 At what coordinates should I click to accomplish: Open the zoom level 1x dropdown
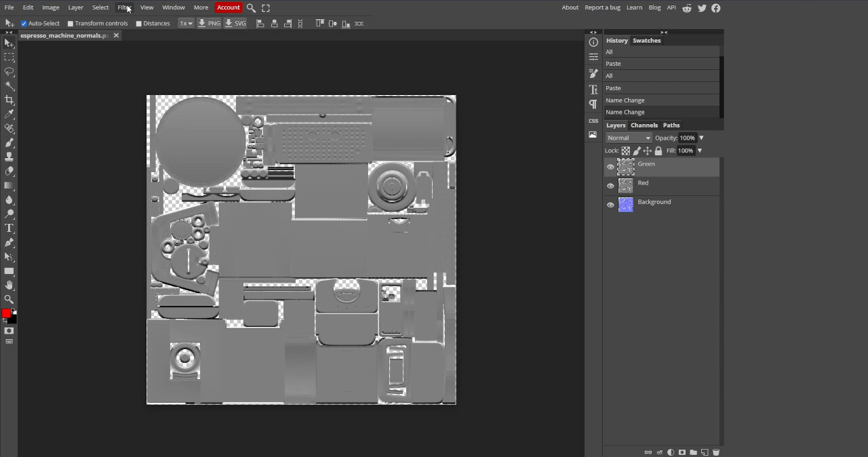tap(185, 23)
